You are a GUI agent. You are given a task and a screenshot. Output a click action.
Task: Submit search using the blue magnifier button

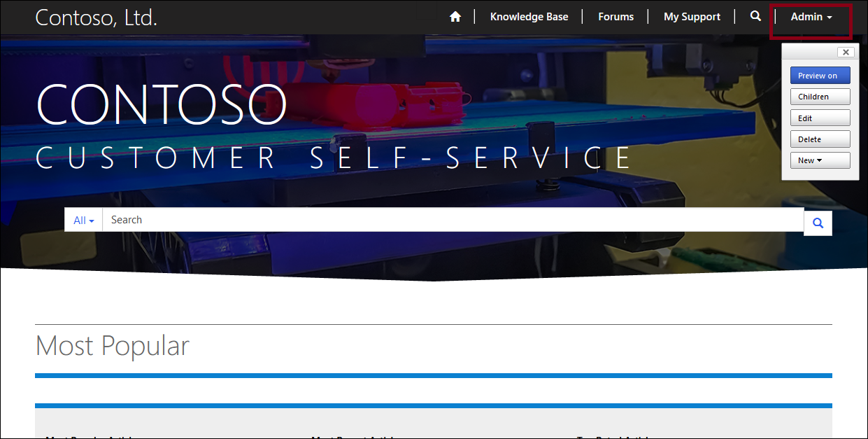pyautogui.click(x=818, y=223)
